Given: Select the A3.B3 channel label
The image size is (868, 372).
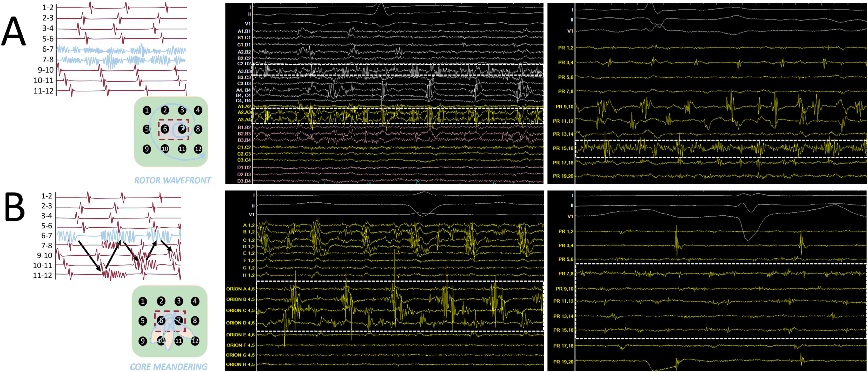Looking at the screenshot, I should click(x=244, y=71).
